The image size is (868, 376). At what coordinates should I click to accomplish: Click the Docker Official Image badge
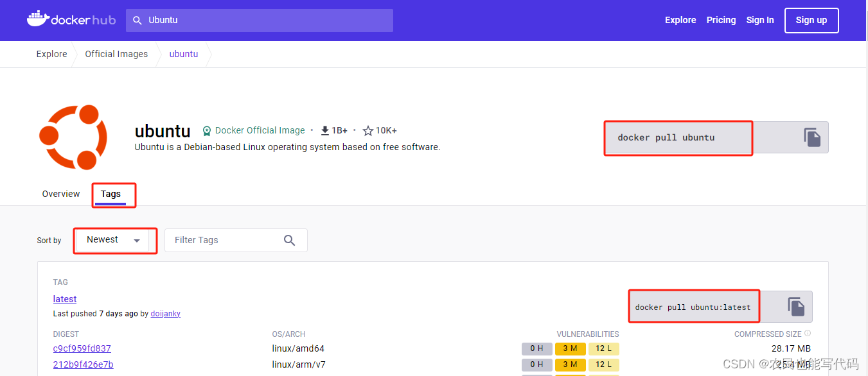(x=253, y=130)
